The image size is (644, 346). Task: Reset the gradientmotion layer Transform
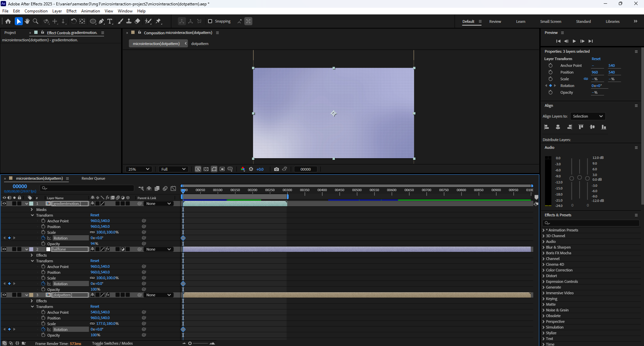coord(95,215)
